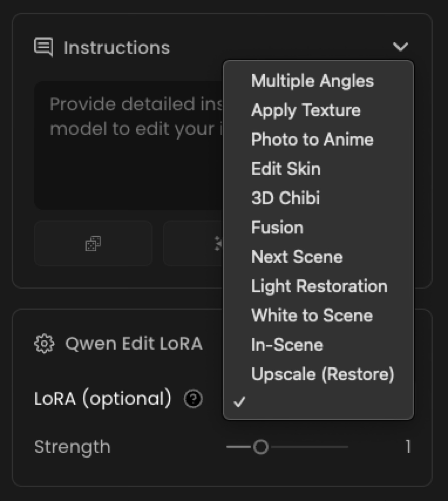Screen dimensions: 448x501
Task: Select White to Scene option
Action: 312,315
